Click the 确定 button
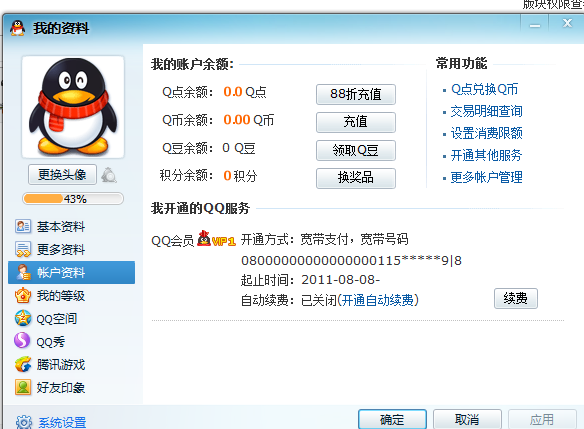584x429 pixels. 392,420
